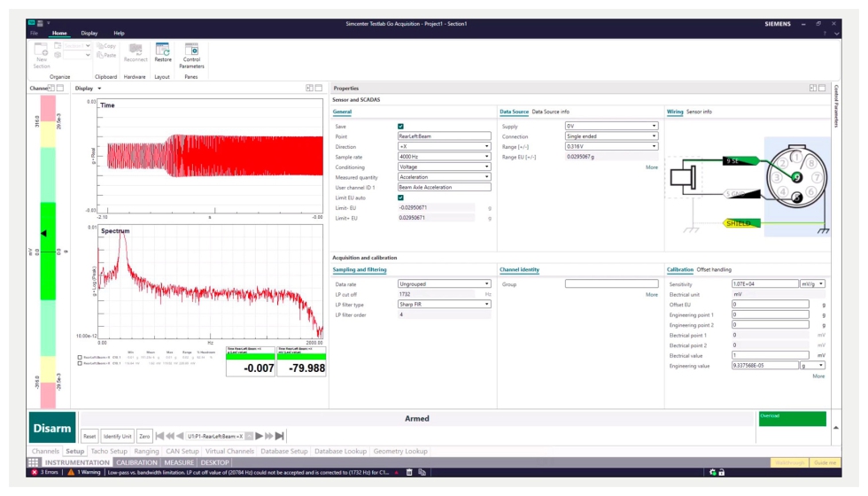Click the More link under Data Source
This screenshot has height=496, width=868.
point(652,167)
